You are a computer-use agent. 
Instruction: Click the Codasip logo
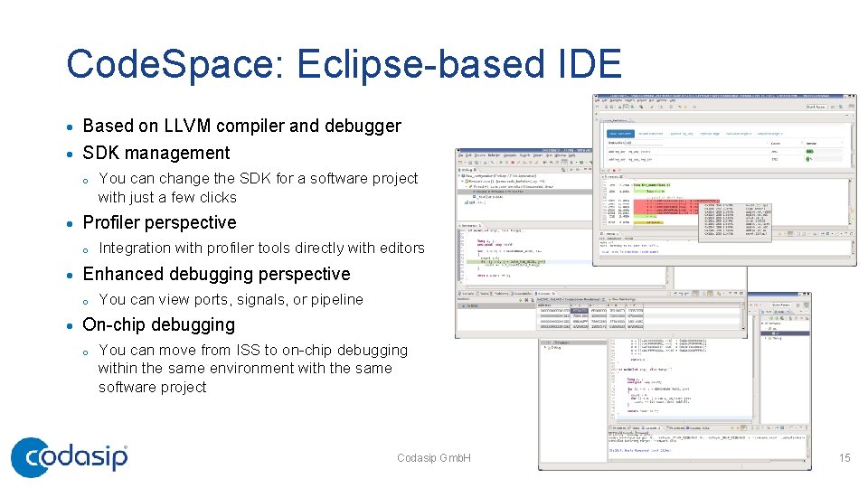[x=70, y=457]
